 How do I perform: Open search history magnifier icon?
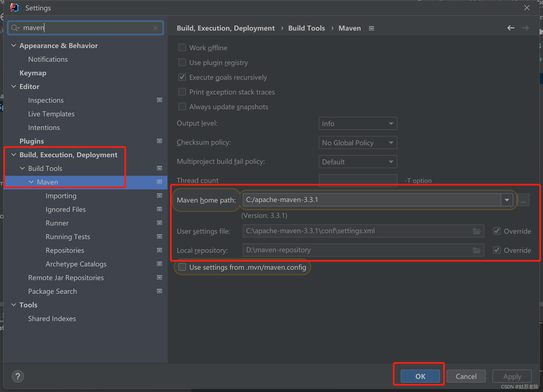click(x=15, y=28)
